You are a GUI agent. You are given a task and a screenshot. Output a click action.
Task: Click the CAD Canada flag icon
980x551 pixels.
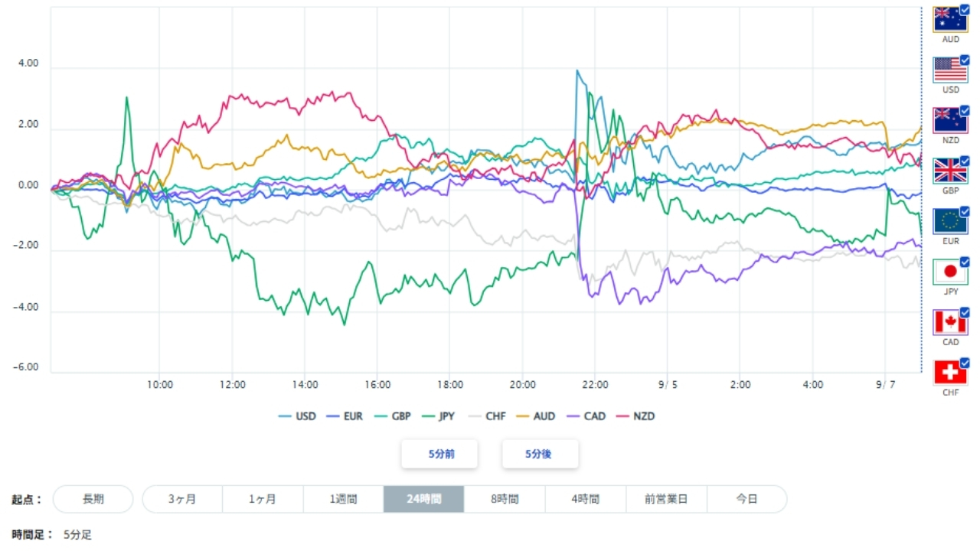[x=950, y=322]
